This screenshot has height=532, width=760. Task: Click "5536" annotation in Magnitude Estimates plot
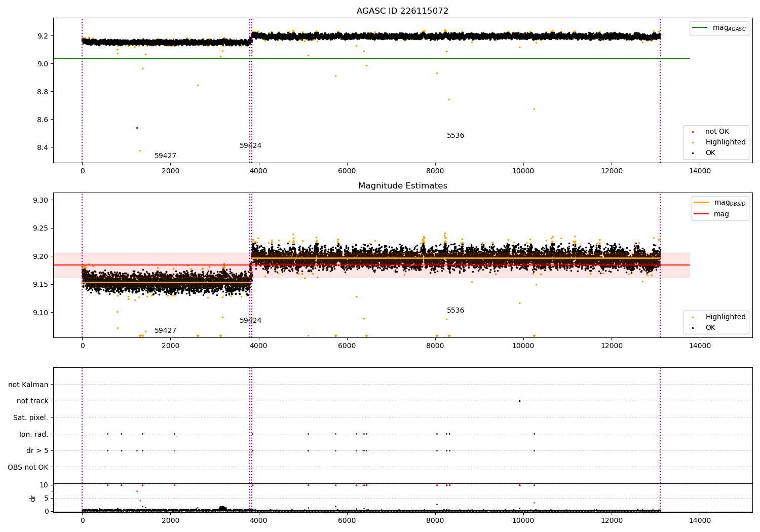[455, 311]
